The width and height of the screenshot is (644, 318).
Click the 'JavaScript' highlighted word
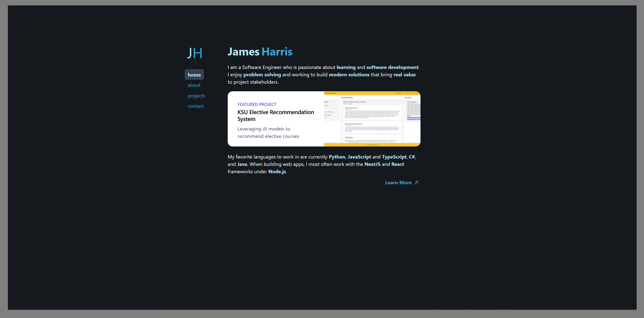coord(359,157)
